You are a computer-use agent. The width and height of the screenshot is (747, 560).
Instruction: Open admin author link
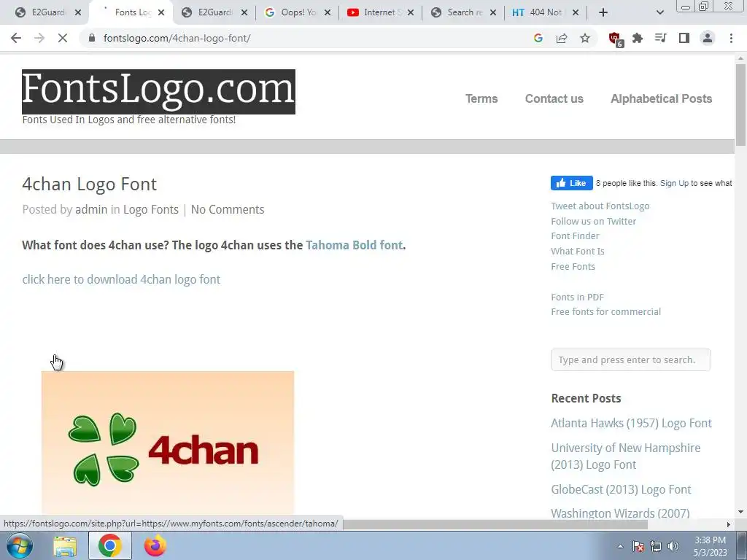pyautogui.click(x=91, y=209)
